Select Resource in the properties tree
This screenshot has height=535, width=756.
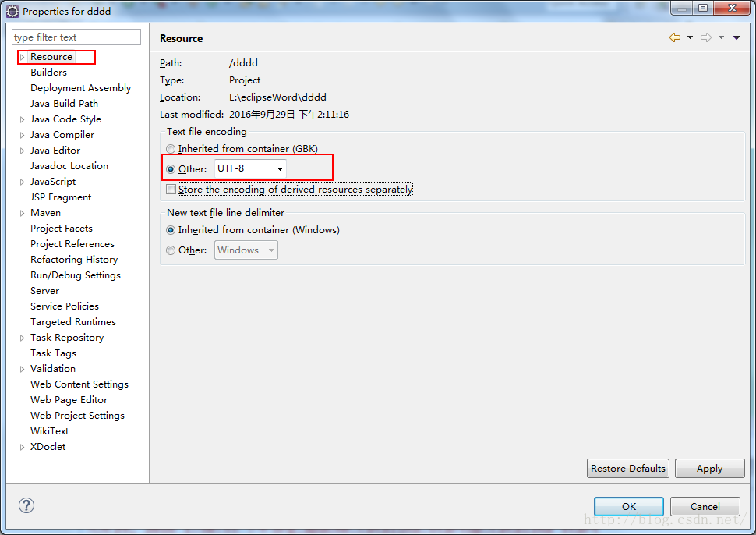51,57
